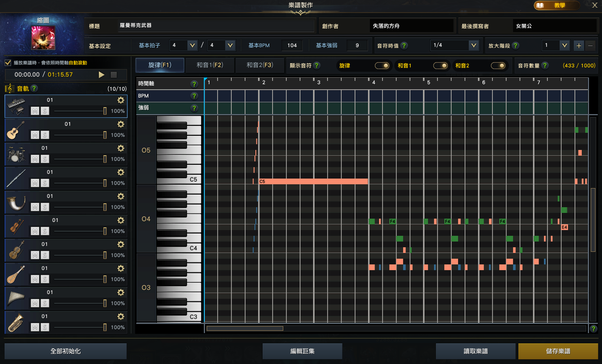
Task: Solo the acoustic guitar track with S
Action: click(x=45, y=135)
